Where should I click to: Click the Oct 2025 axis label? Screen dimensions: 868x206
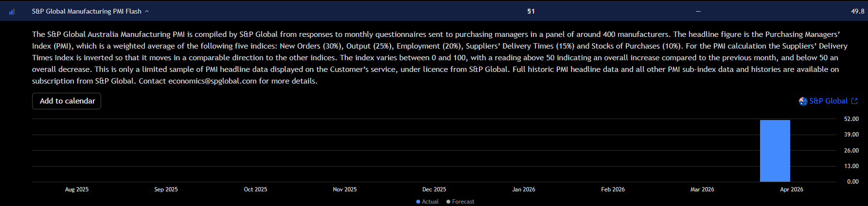pos(255,189)
